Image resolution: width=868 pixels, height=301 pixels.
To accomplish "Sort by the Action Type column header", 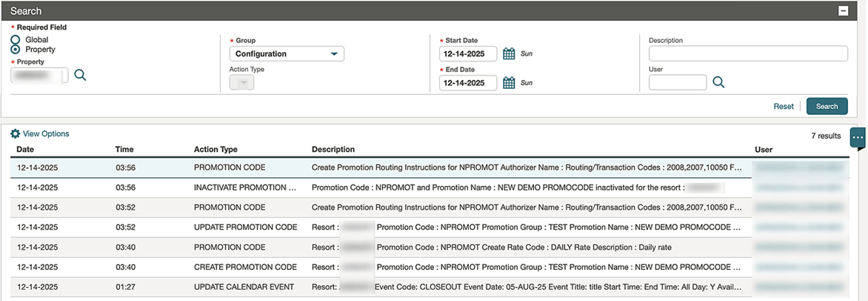I will [x=216, y=149].
